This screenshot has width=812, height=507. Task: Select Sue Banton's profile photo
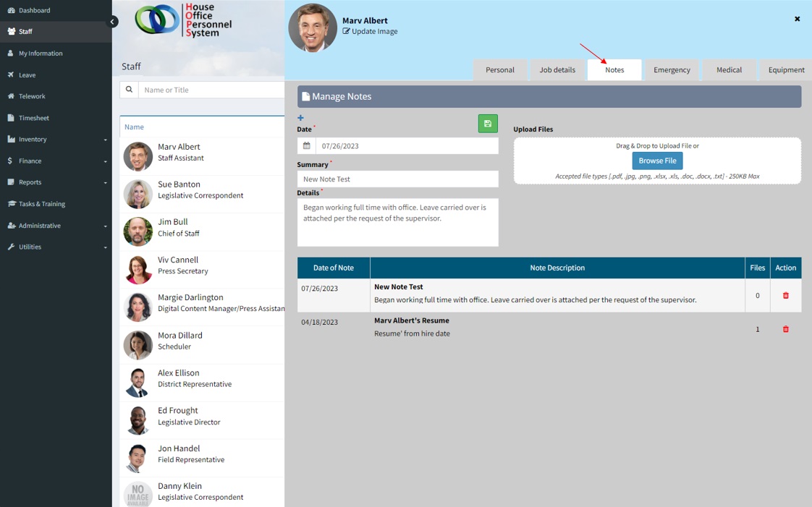click(138, 195)
